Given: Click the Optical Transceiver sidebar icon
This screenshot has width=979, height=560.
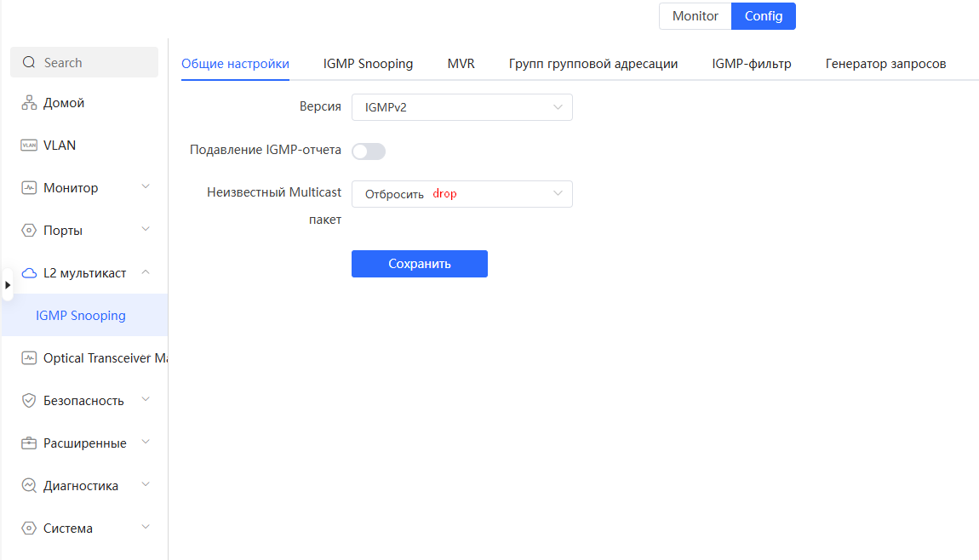Looking at the screenshot, I should (29, 358).
